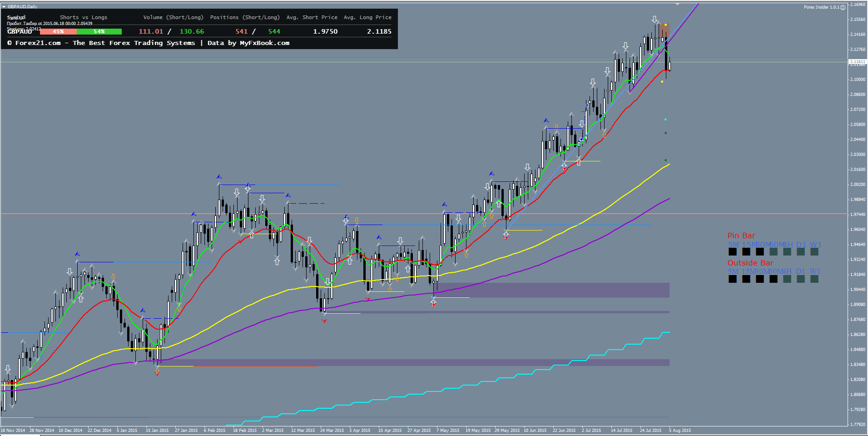Click the red shaded box at the chart peak
Viewport: 868px width, 436px height.
tap(664, 30)
